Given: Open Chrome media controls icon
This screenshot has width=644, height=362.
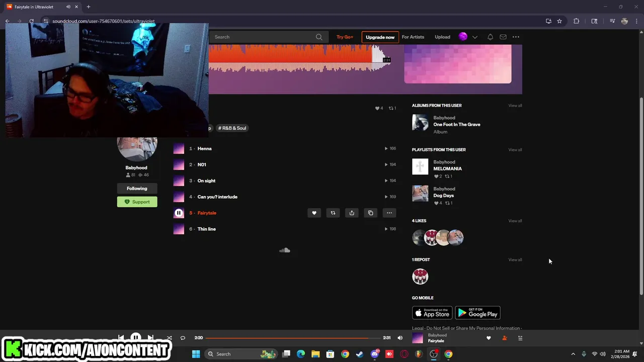Looking at the screenshot, I should (612, 21).
